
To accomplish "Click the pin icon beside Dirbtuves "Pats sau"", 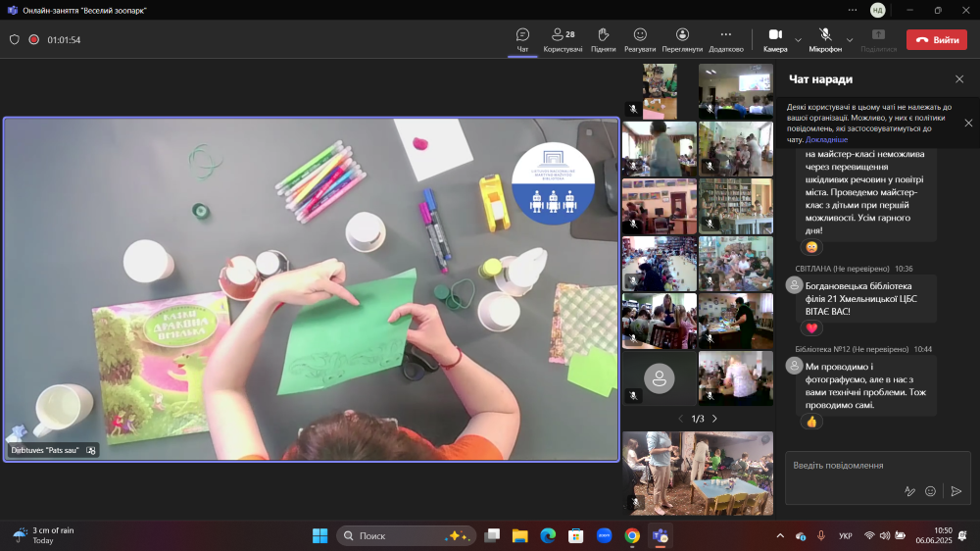I will coord(90,450).
